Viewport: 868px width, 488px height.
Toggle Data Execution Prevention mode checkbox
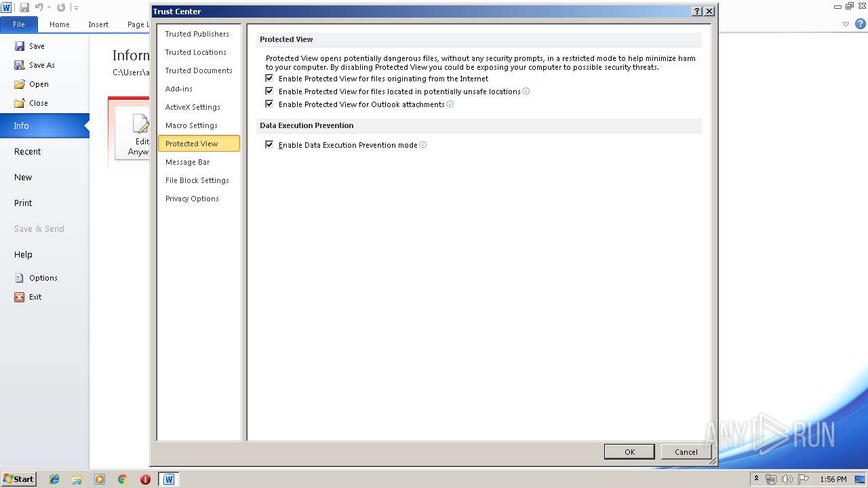(x=269, y=144)
